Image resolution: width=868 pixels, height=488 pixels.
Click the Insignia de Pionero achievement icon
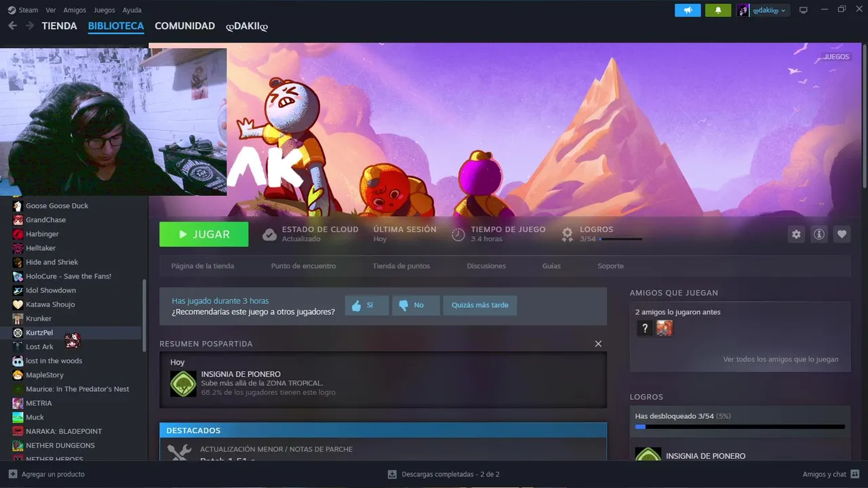183,384
